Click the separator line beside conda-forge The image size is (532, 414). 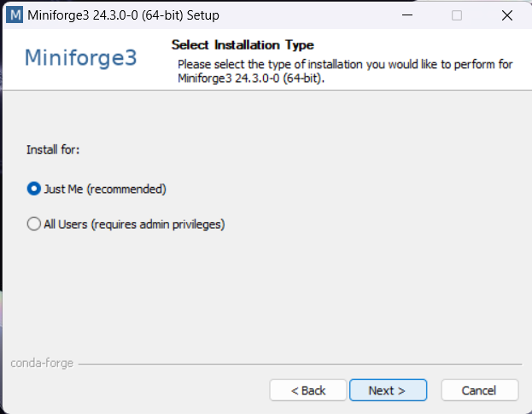[x=299, y=364]
